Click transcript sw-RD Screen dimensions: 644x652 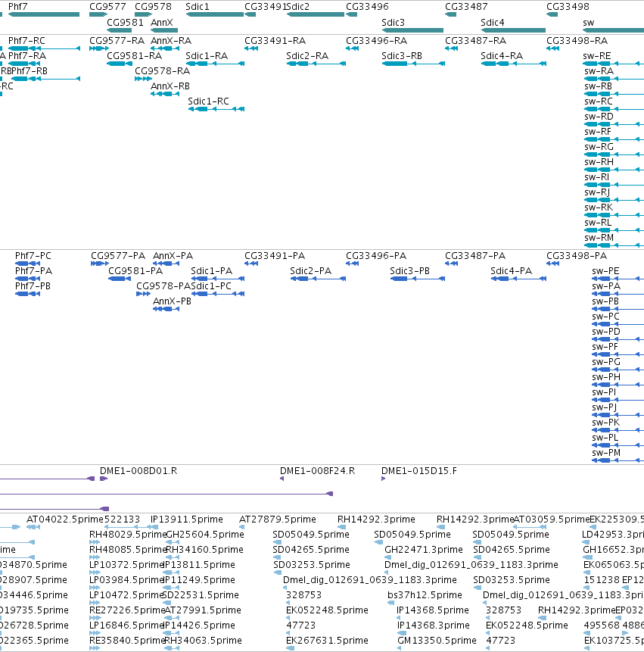tap(614, 124)
